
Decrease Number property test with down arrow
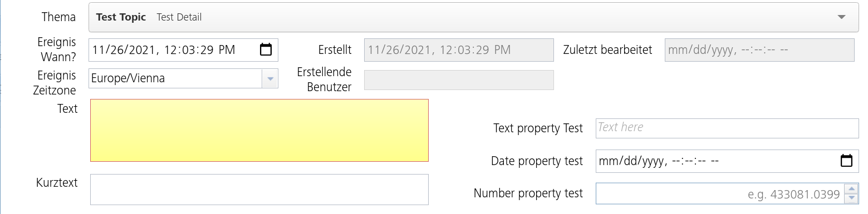click(852, 198)
